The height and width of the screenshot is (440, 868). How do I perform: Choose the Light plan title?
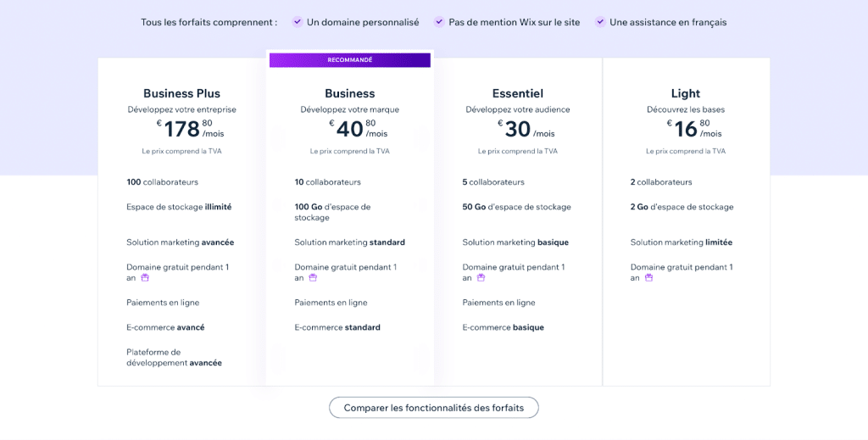point(685,93)
